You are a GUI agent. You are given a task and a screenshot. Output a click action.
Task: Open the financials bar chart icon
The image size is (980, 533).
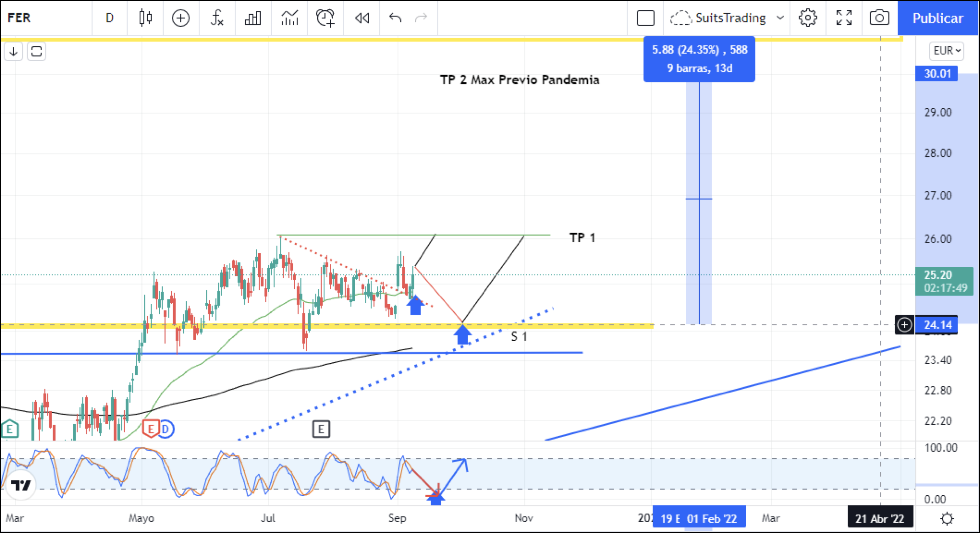253,18
